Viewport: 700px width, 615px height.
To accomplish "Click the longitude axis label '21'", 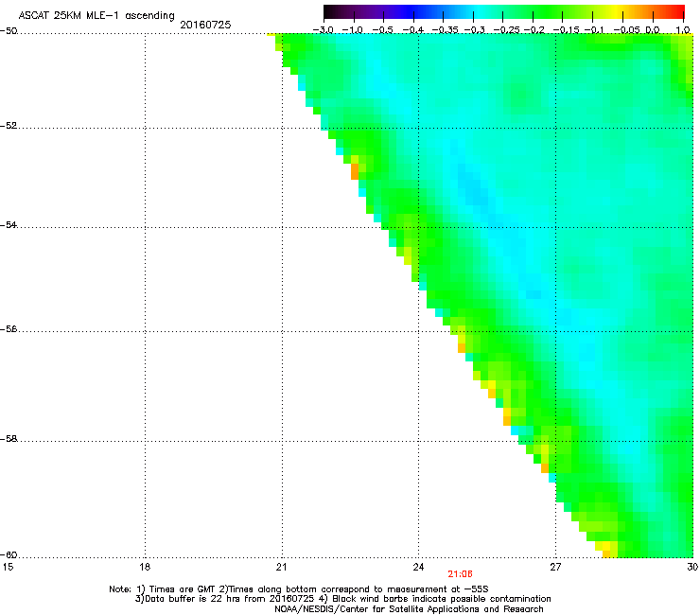I will [281, 567].
